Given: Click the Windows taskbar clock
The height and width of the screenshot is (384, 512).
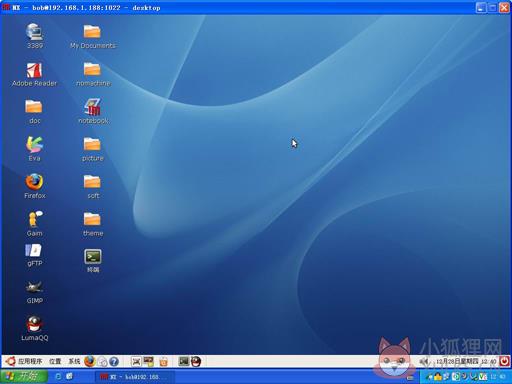Looking at the screenshot, I should [498, 377].
